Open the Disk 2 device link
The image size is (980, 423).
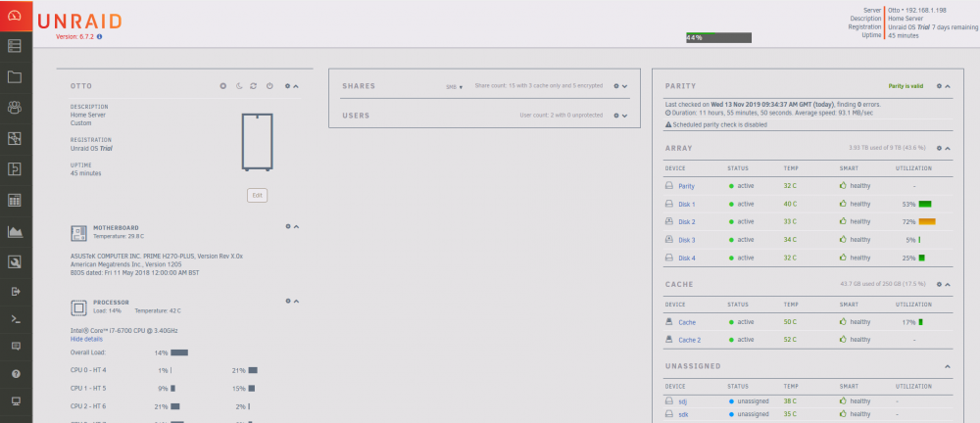687,222
